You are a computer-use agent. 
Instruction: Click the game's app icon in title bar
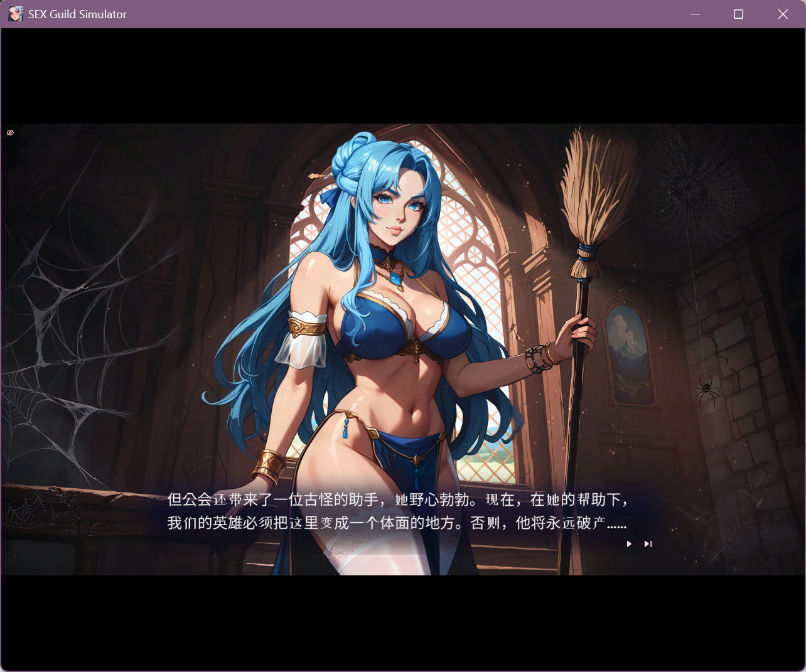point(15,14)
